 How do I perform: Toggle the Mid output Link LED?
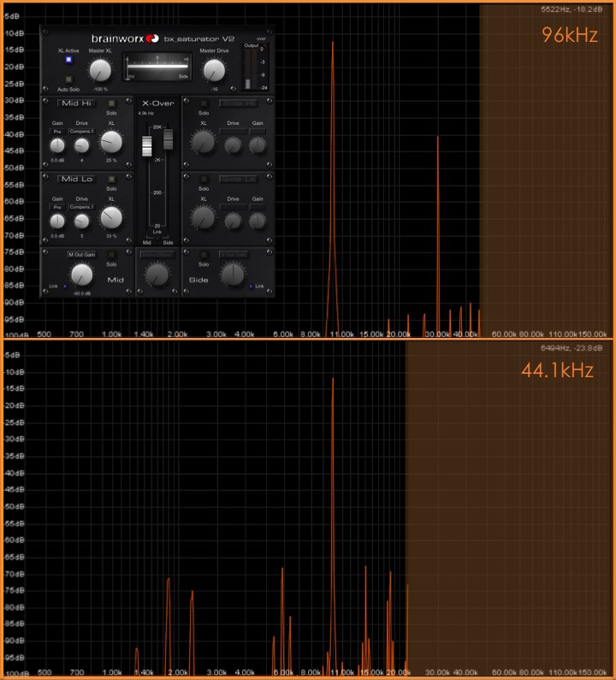65,287
